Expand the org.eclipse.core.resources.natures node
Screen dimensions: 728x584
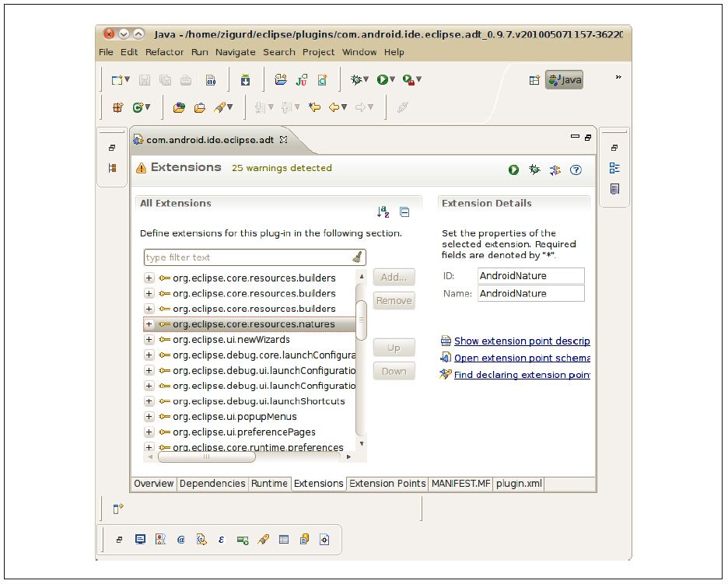[149, 324]
